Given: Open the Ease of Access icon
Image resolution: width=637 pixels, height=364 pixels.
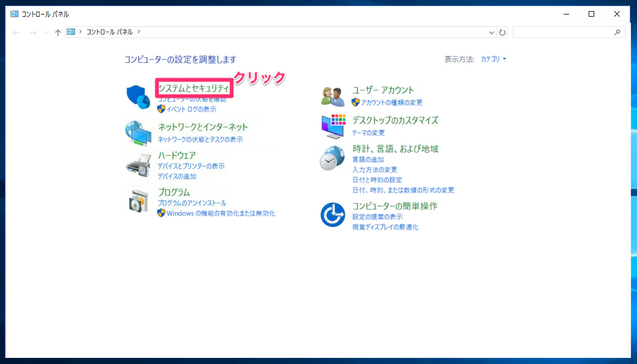Looking at the screenshot, I should click(x=333, y=215).
